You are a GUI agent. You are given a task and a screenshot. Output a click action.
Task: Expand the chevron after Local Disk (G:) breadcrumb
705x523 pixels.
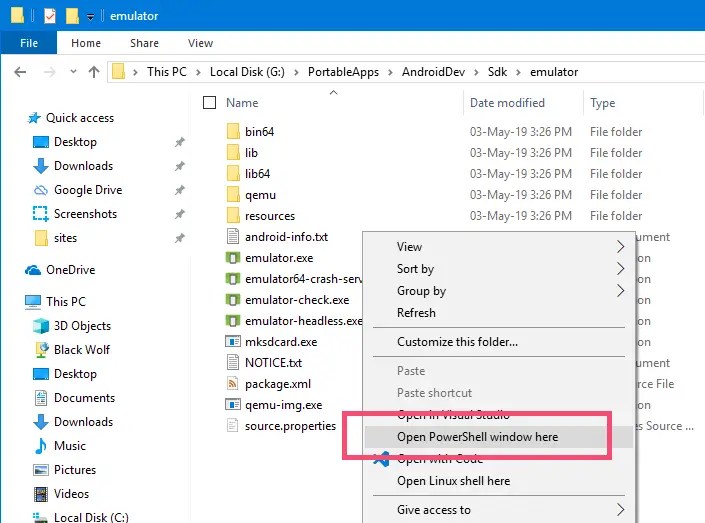[x=296, y=72]
